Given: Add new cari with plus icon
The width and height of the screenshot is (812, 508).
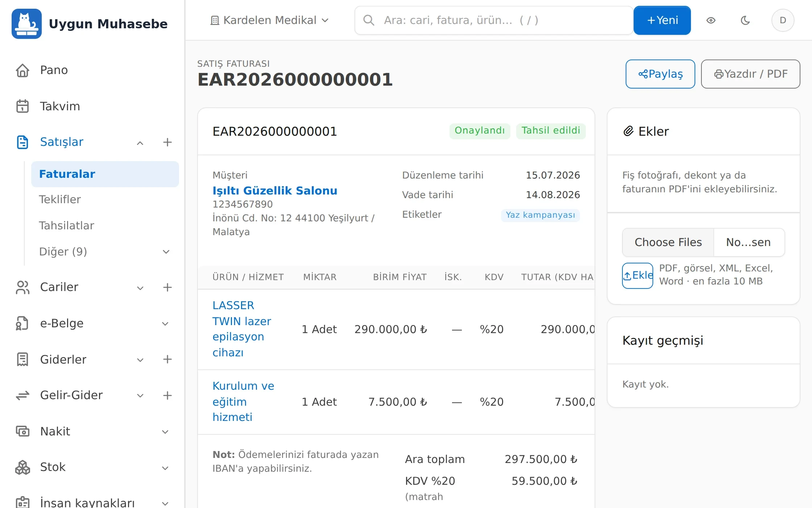Looking at the screenshot, I should point(167,287).
